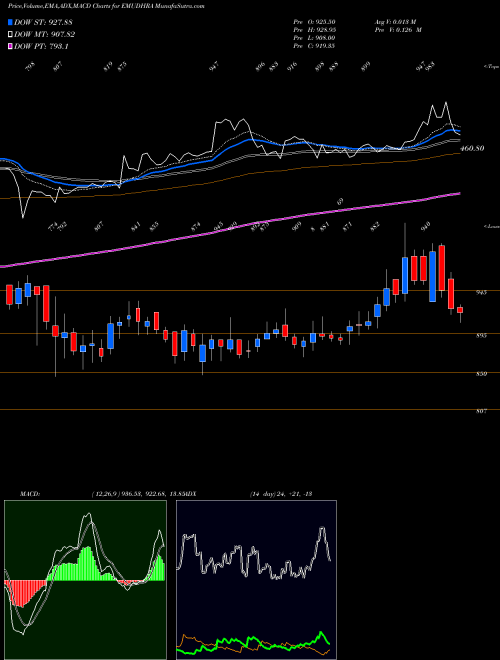Click the white DOW MT legend swatch
Viewport: 500px width, 660px height.
click(11, 35)
